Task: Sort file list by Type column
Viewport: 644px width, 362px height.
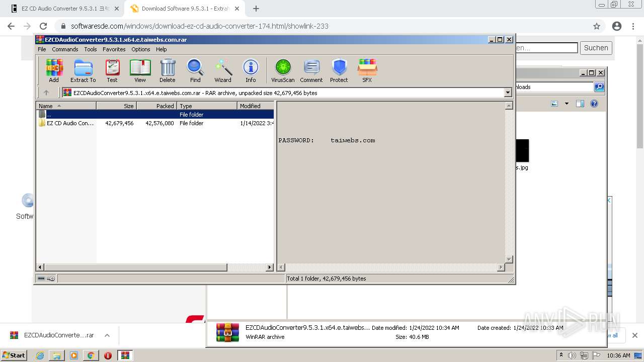Action: (x=207, y=106)
